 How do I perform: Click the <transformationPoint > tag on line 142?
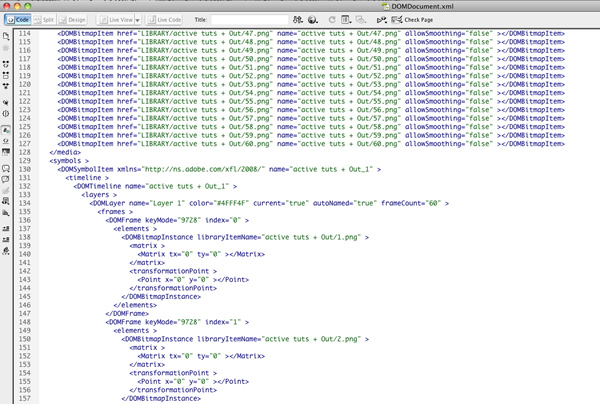click(173, 271)
